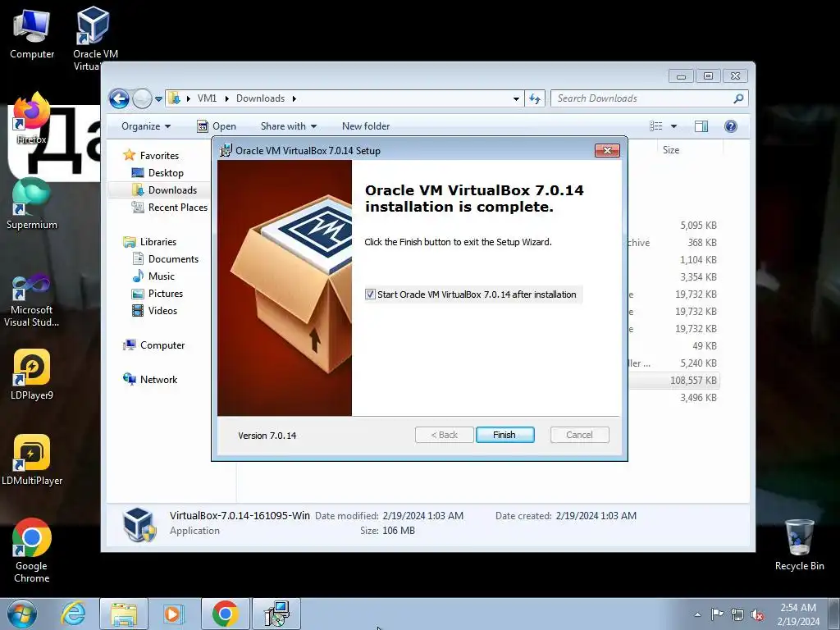This screenshot has width=840, height=630.
Task: Select Oracle VM VirtualBox desktop shortcut
Action: (95, 39)
